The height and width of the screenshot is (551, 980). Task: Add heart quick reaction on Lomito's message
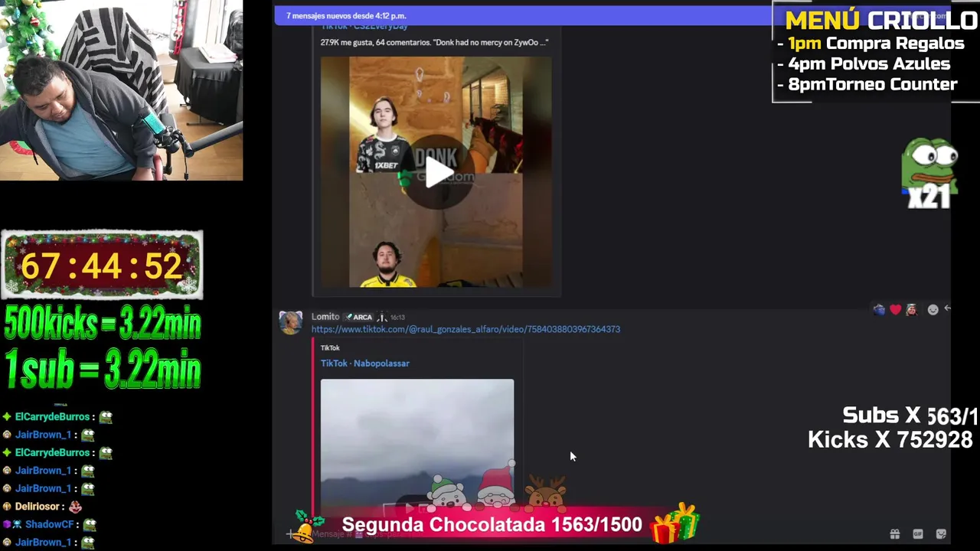coord(895,309)
